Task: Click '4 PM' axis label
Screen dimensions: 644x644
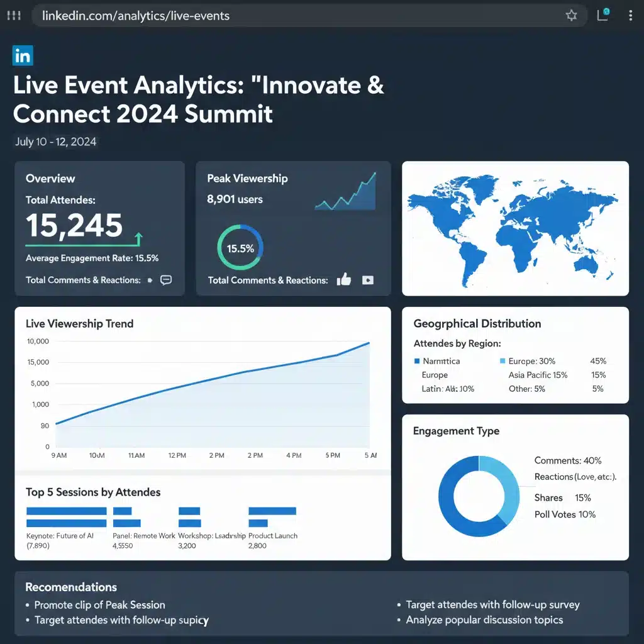Action: [x=294, y=455]
